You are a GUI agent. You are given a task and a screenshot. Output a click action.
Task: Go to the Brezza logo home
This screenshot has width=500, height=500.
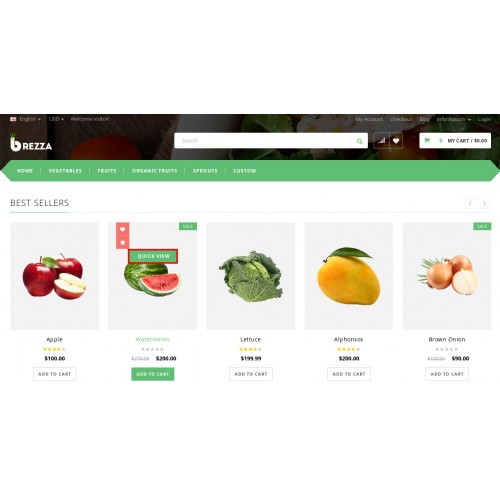coord(31,143)
